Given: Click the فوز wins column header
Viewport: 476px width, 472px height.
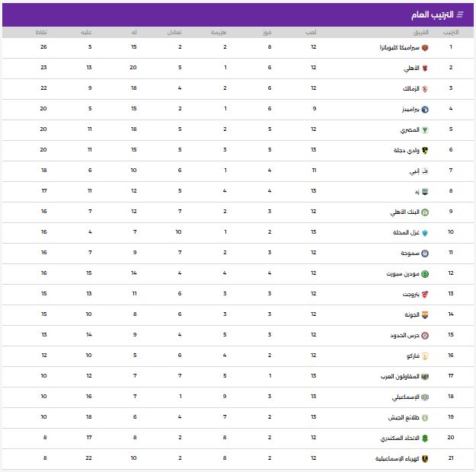Looking at the screenshot, I should [269, 32].
